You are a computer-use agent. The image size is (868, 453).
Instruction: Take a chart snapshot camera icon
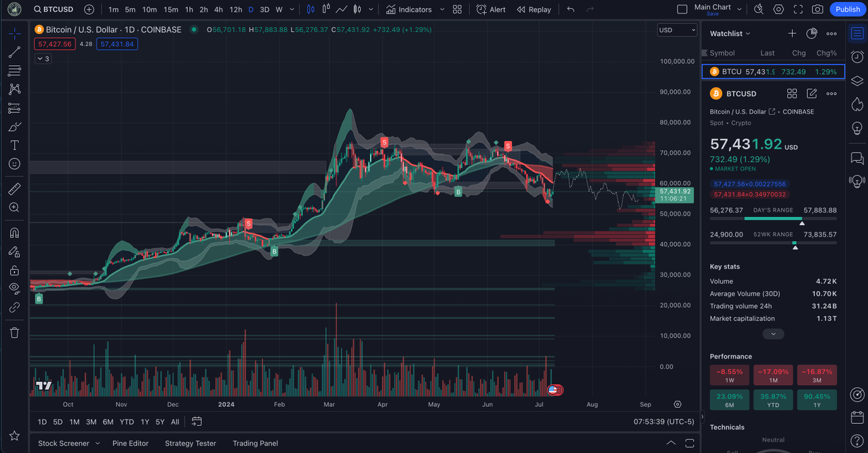click(x=818, y=9)
